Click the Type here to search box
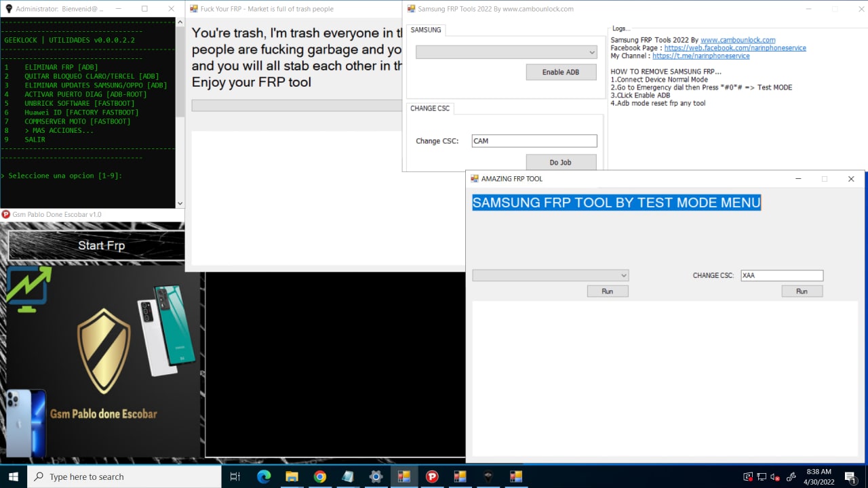The image size is (868, 488). 124,476
